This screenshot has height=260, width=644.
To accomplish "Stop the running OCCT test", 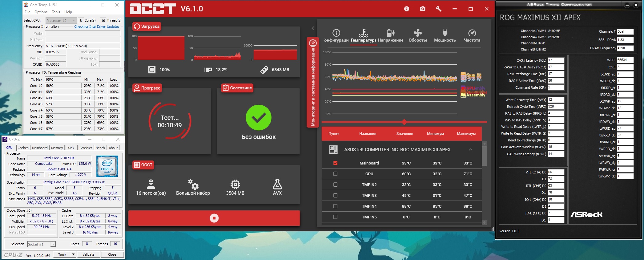I will pos(214,218).
